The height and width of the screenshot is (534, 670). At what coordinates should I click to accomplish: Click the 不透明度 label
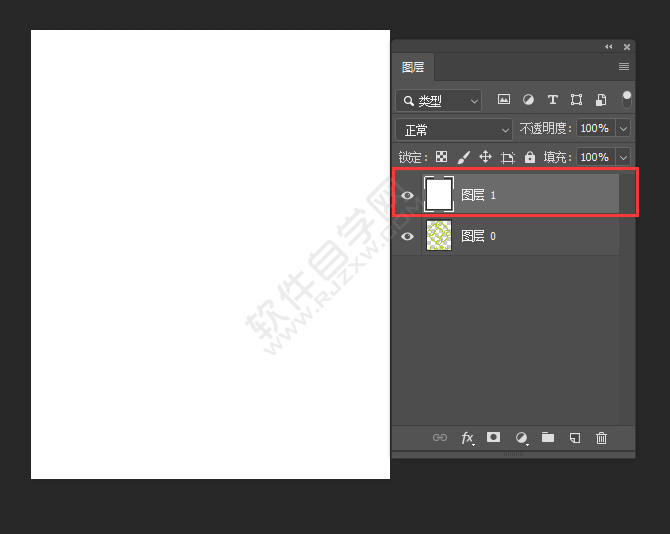545,128
